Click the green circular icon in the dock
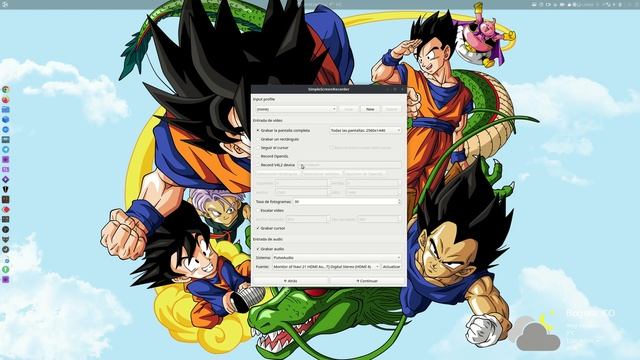The width and height of the screenshot is (640, 360). (6, 269)
